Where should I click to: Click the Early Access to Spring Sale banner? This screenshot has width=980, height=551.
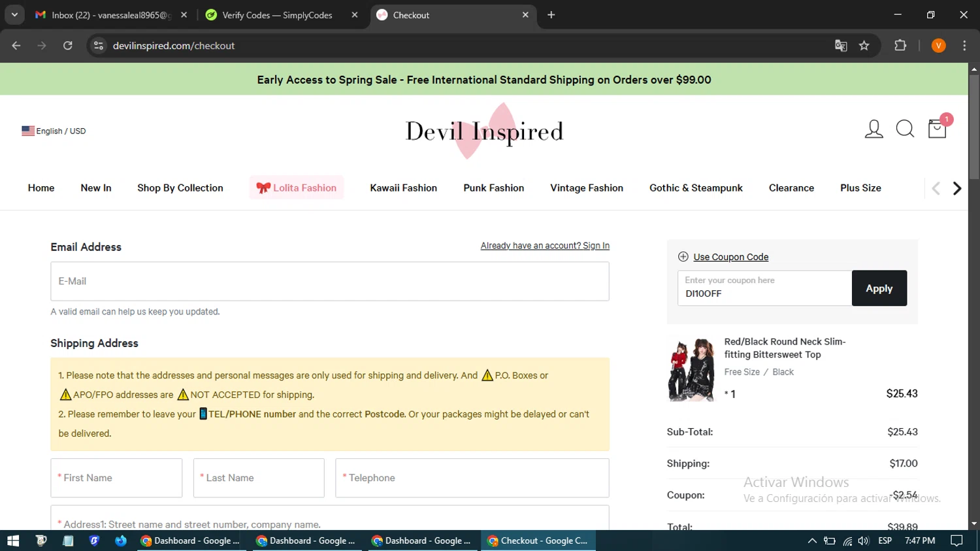tap(484, 80)
